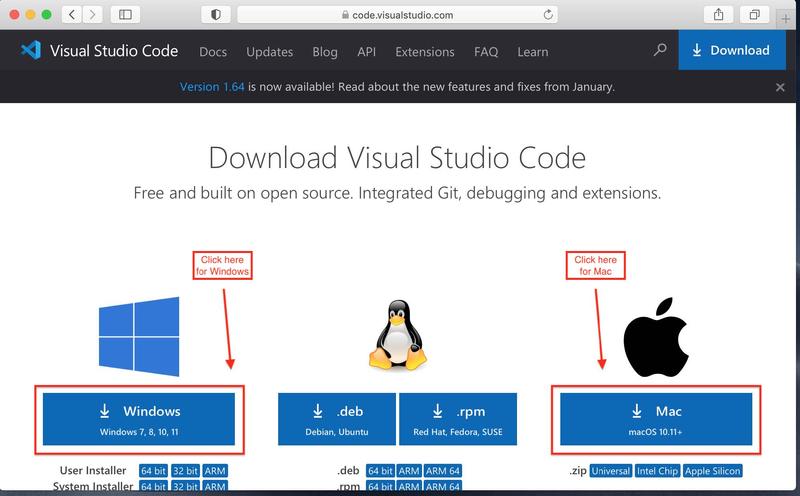Image resolution: width=800 pixels, height=496 pixels.
Task: Dismiss the Version 1.64 announcement banner
Action: pyautogui.click(x=780, y=87)
